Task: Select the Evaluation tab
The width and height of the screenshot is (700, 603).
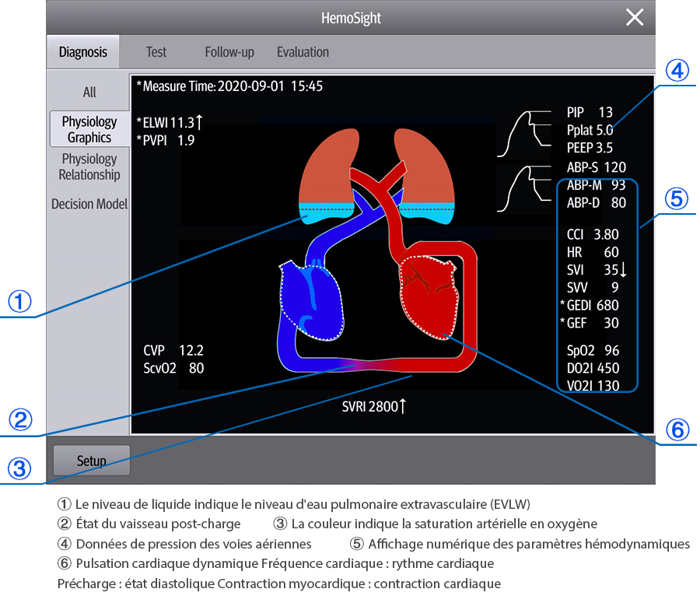Action: [303, 52]
